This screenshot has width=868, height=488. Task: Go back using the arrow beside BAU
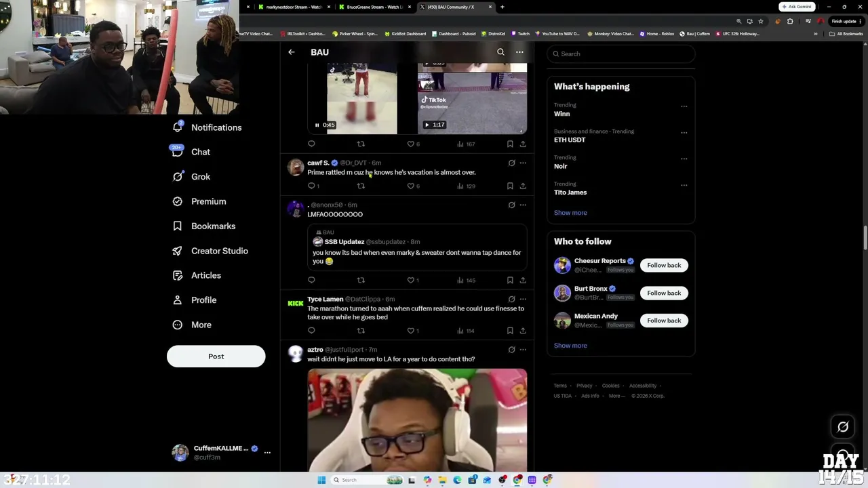click(292, 52)
